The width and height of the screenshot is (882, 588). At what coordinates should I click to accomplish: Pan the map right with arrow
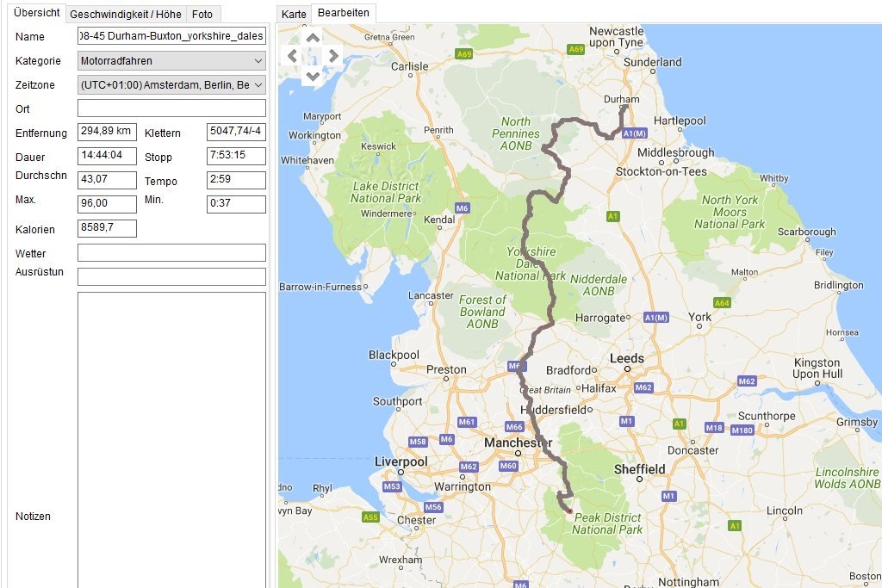click(333, 56)
